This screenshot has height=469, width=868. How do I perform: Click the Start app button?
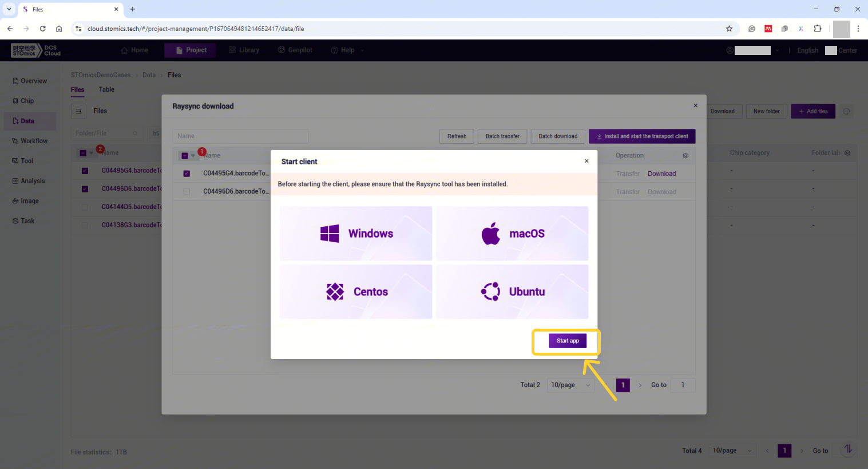click(x=568, y=341)
